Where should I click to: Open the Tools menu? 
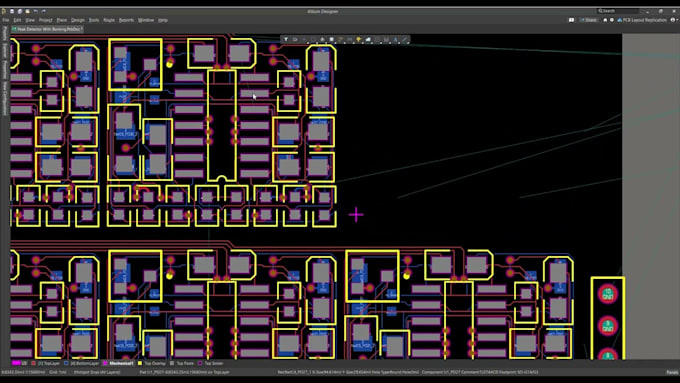(x=94, y=20)
